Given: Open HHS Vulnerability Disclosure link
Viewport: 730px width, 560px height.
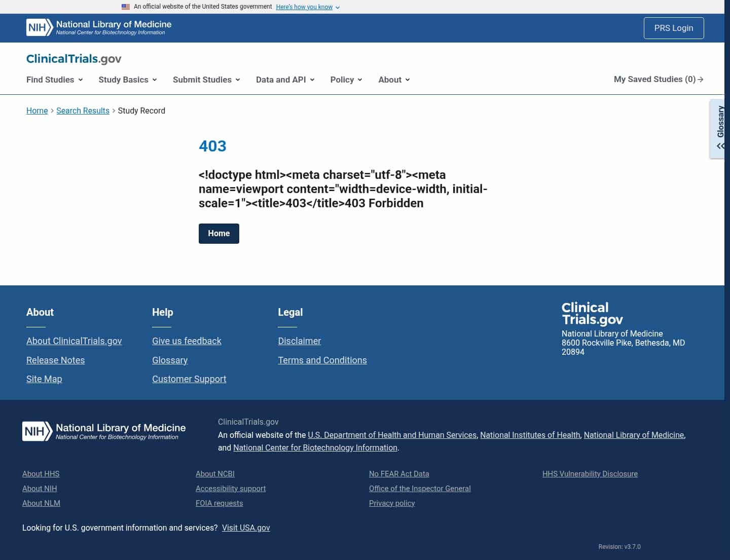Looking at the screenshot, I should [590, 474].
